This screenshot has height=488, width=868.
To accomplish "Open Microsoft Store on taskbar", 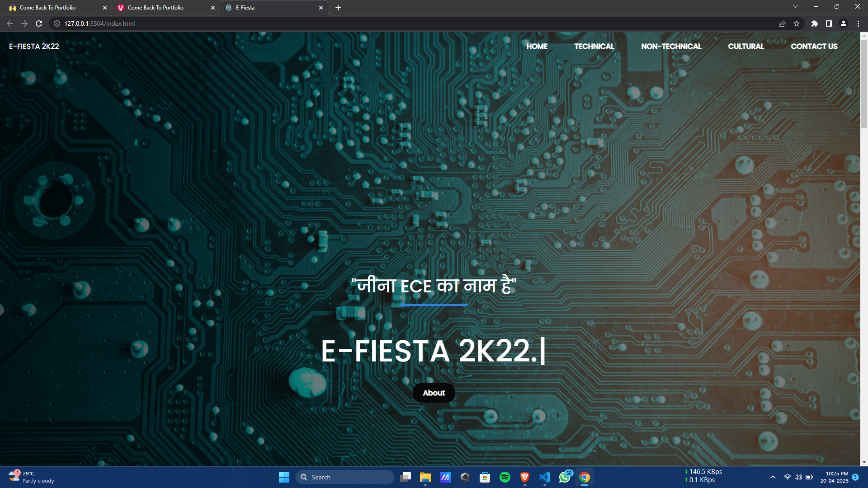I will (x=485, y=477).
